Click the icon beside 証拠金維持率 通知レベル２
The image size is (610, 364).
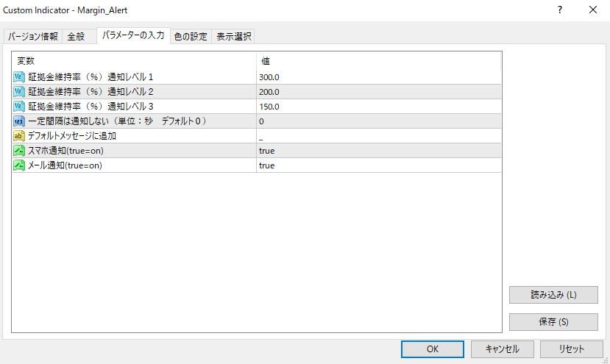tap(19, 92)
